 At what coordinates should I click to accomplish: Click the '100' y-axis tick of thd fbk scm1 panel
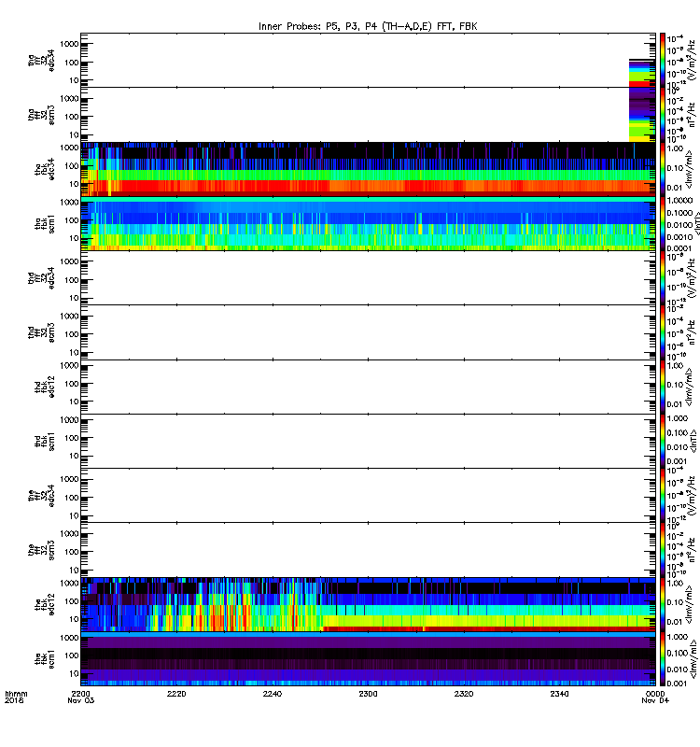click(x=72, y=438)
